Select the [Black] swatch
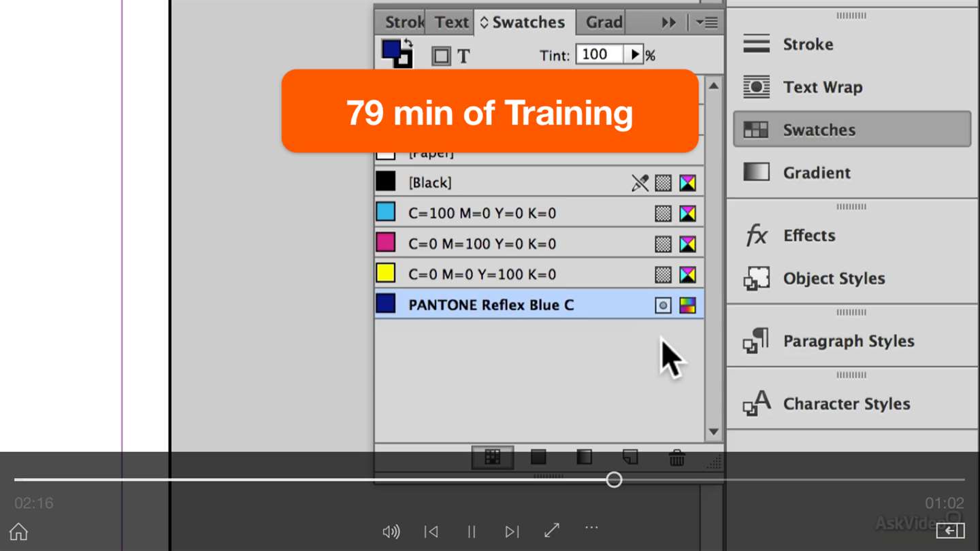 539,182
